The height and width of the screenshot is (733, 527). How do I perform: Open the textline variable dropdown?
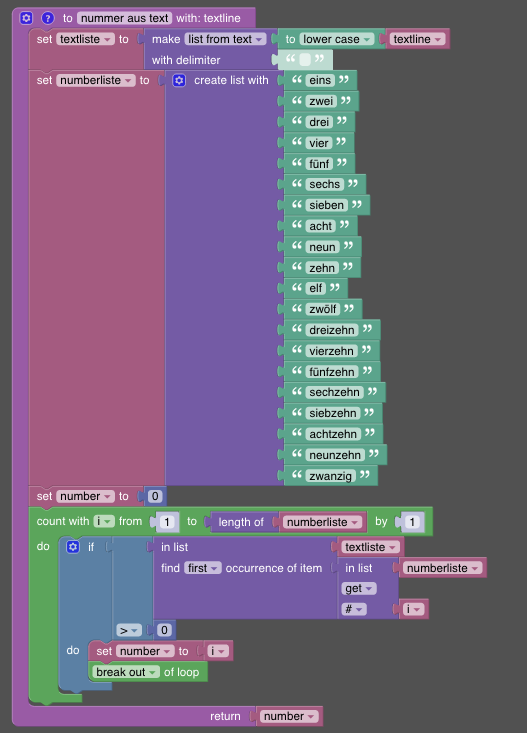pos(418,39)
